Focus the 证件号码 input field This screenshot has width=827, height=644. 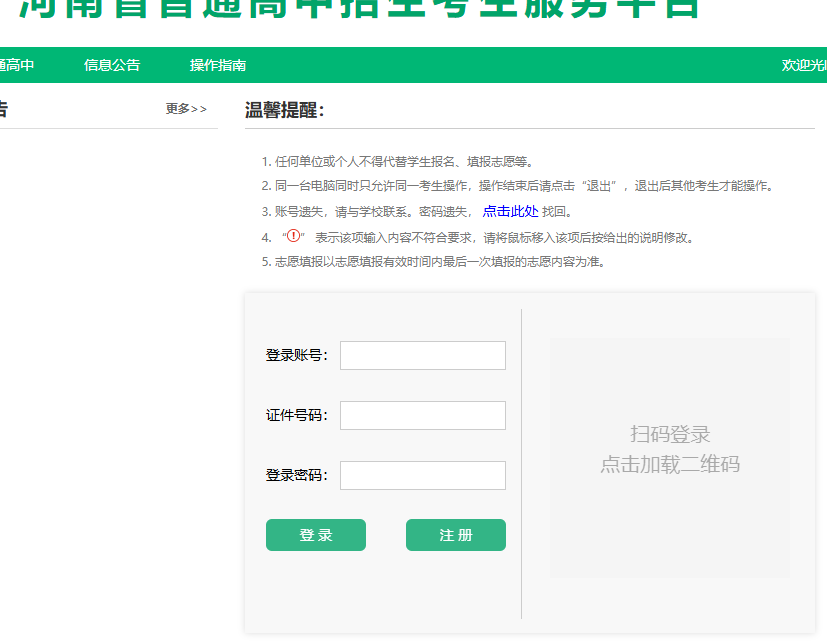pyautogui.click(x=422, y=415)
